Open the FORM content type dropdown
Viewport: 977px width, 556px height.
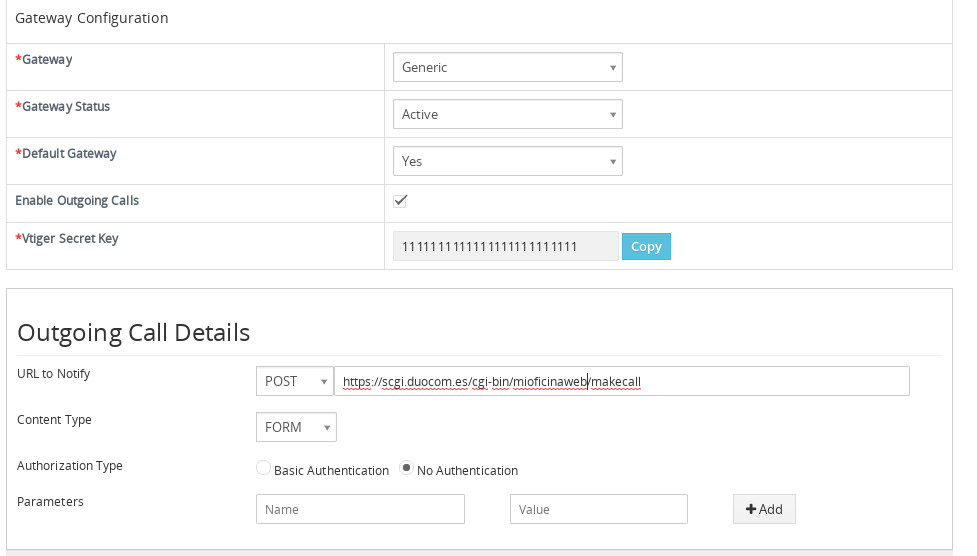(x=295, y=427)
